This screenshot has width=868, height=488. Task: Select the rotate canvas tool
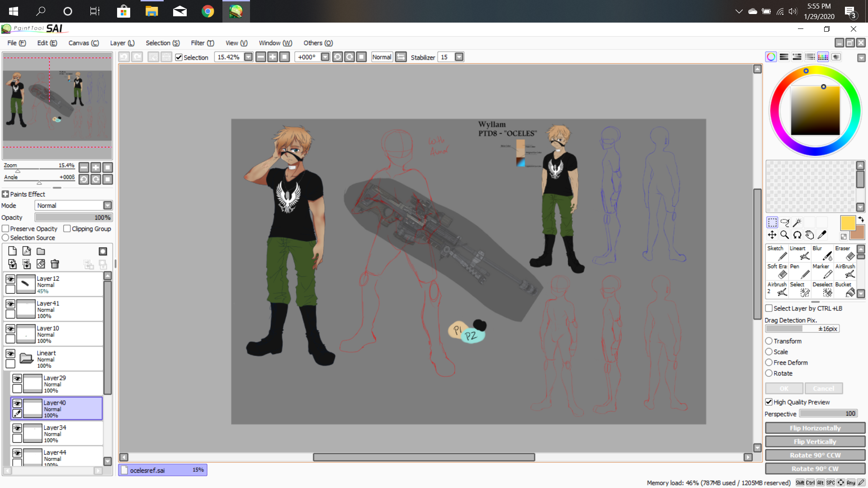click(797, 235)
